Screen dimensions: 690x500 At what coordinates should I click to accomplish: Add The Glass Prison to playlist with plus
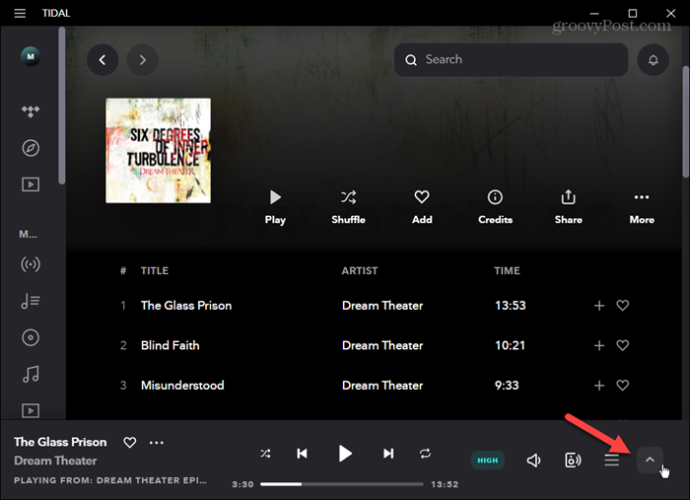[599, 305]
